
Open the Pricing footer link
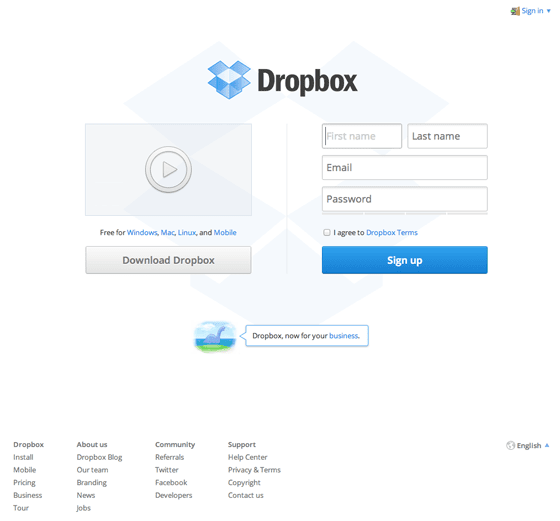point(24,483)
